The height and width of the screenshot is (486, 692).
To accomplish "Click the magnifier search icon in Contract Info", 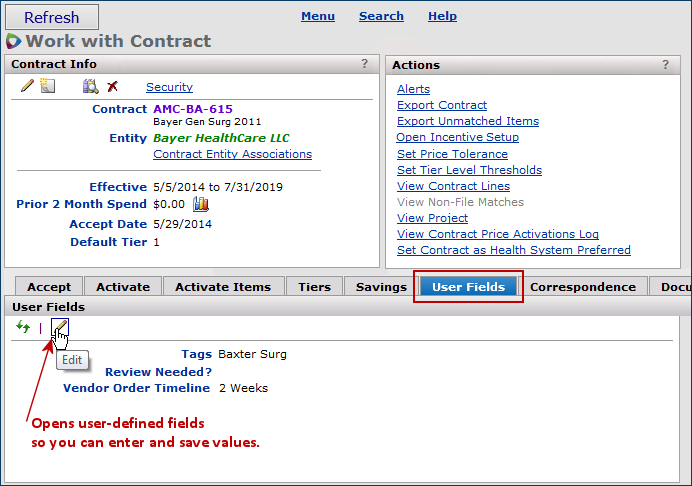I will pyautogui.click(x=91, y=87).
